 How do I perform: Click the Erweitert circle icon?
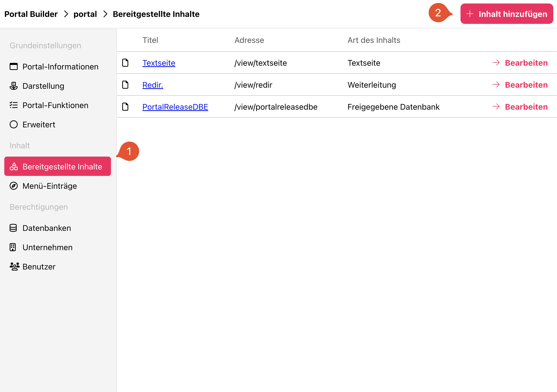(x=14, y=124)
